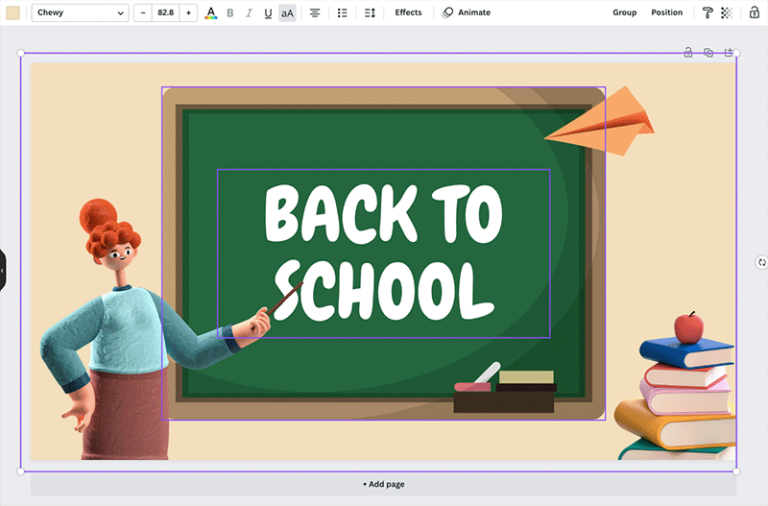Select the red apple on the books
The image size is (768, 506).
click(x=689, y=327)
